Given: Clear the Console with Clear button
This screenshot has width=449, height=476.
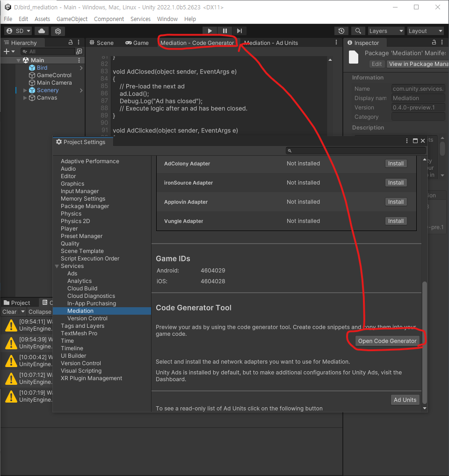Looking at the screenshot, I should [9, 312].
